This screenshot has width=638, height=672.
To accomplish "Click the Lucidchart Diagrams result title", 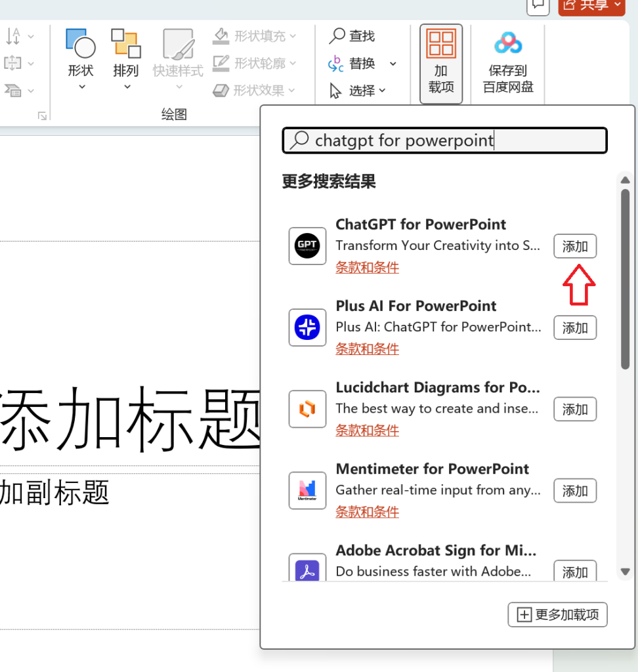I will 438,387.
